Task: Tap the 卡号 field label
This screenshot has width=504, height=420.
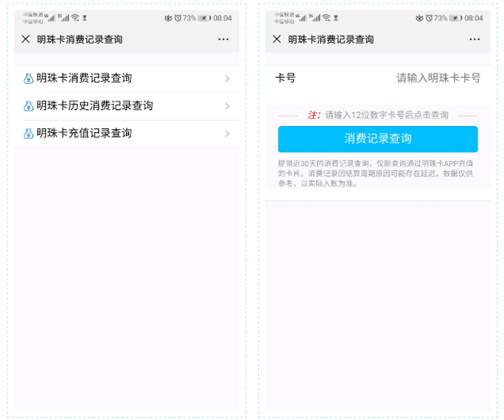Action: (286, 79)
